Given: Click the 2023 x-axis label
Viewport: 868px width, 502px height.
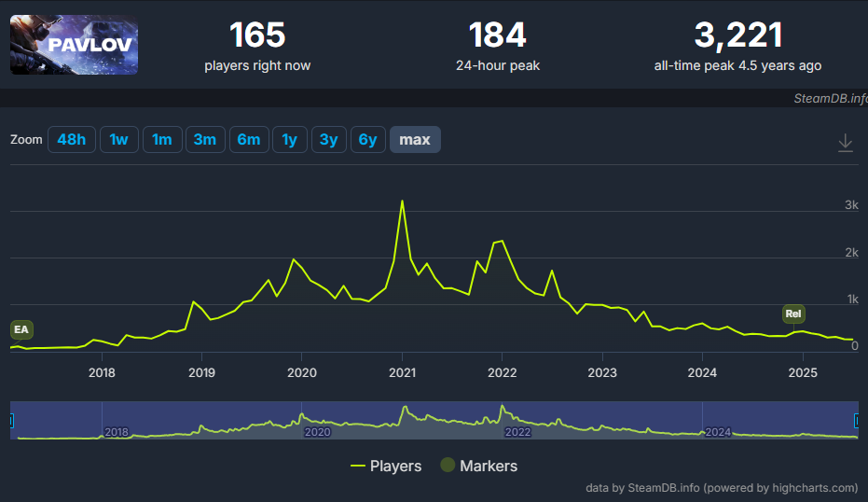Looking at the screenshot, I should pyautogui.click(x=602, y=372).
